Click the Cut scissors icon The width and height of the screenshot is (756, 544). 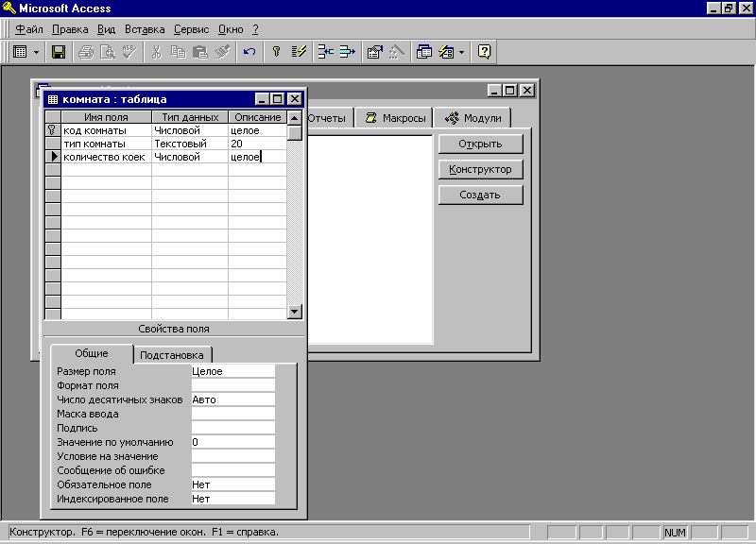156,52
